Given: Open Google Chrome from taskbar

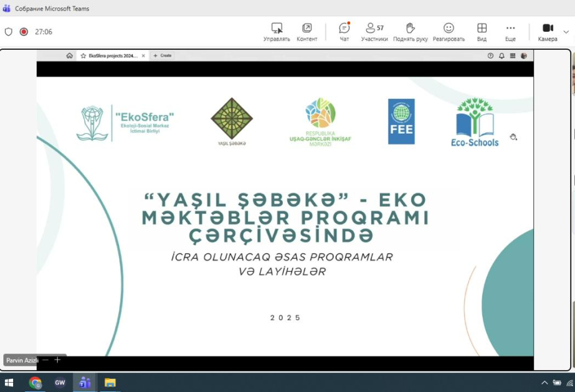Looking at the screenshot, I should 36,383.
